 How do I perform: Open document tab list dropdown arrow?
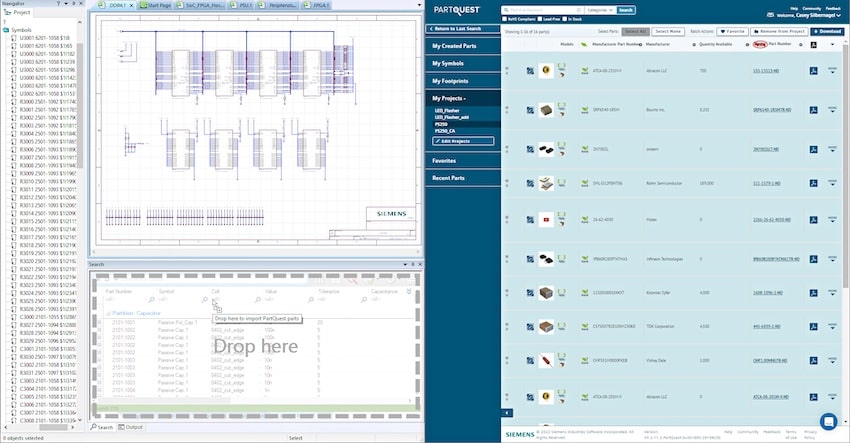(419, 5)
